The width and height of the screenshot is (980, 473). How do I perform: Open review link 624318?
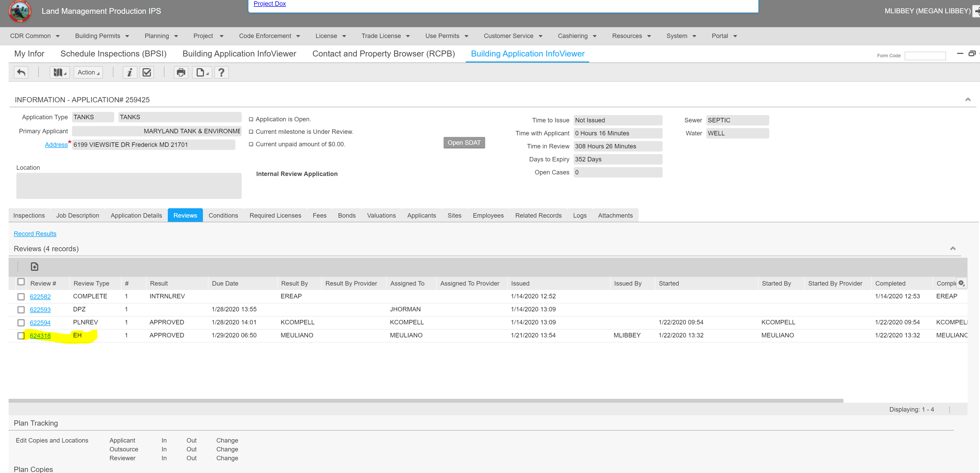point(40,336)
